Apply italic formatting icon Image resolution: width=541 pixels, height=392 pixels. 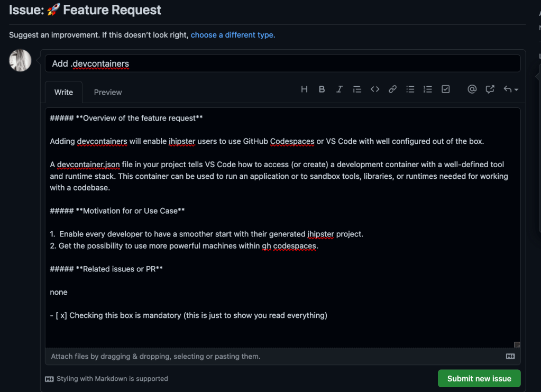pos(340,89)
